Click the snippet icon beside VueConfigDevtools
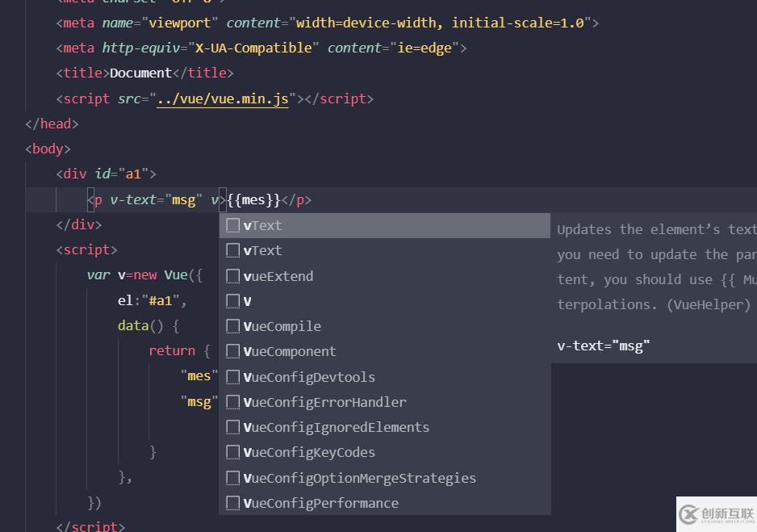This screenshot has width=757, height=532. tap(232, 377)
